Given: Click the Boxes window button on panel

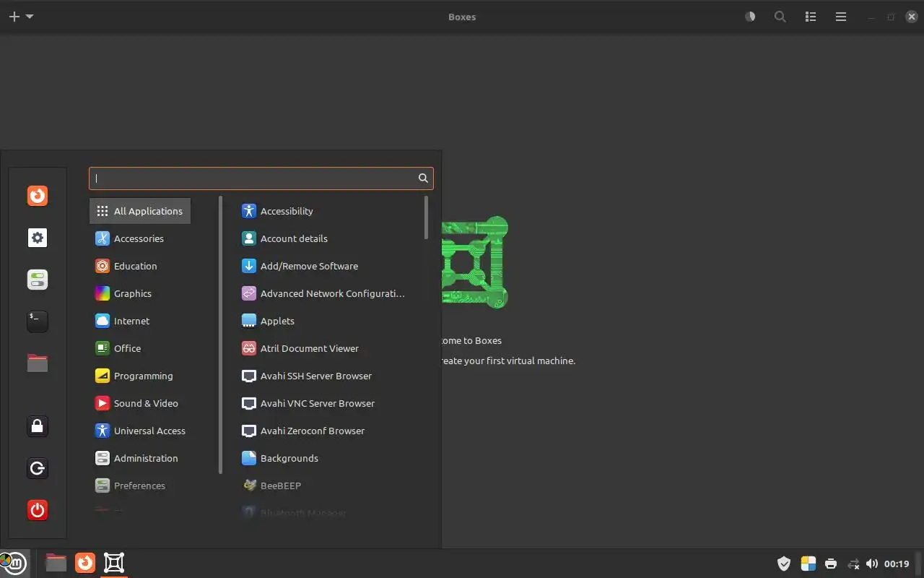Looking at the screenshot, I should tap(114, 563).
